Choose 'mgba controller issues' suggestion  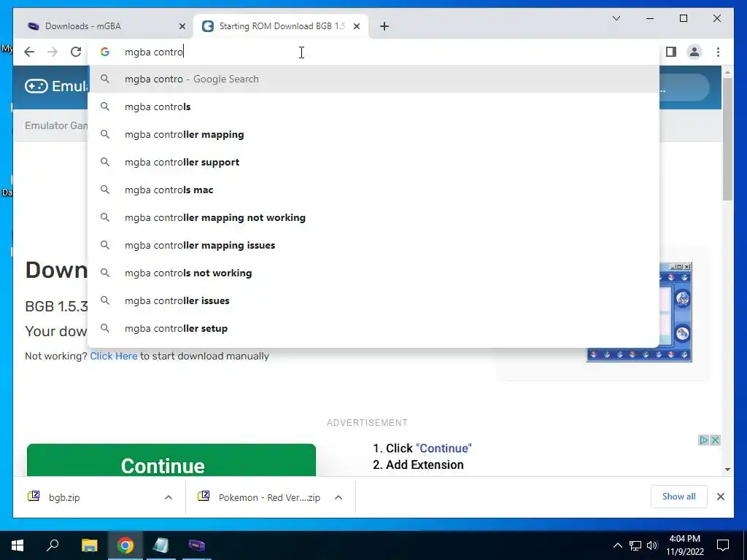click(373, 300)
